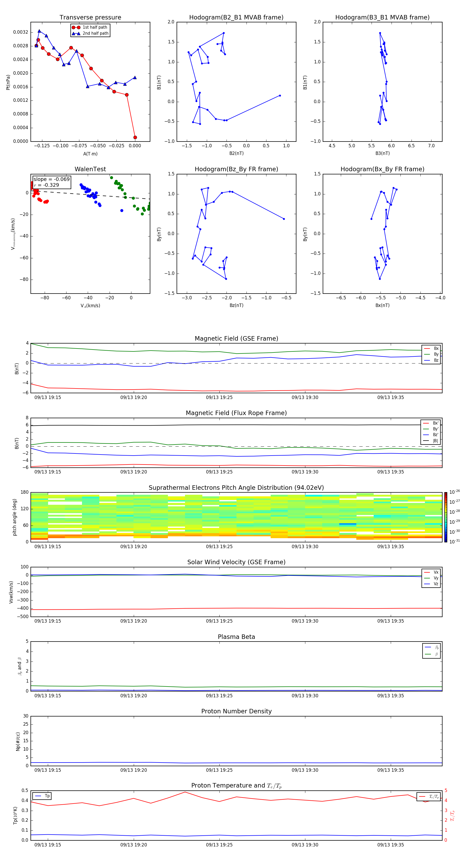
Task: Click the 'Bx(nT)' x-axis label
Action: tap(382, 305)
